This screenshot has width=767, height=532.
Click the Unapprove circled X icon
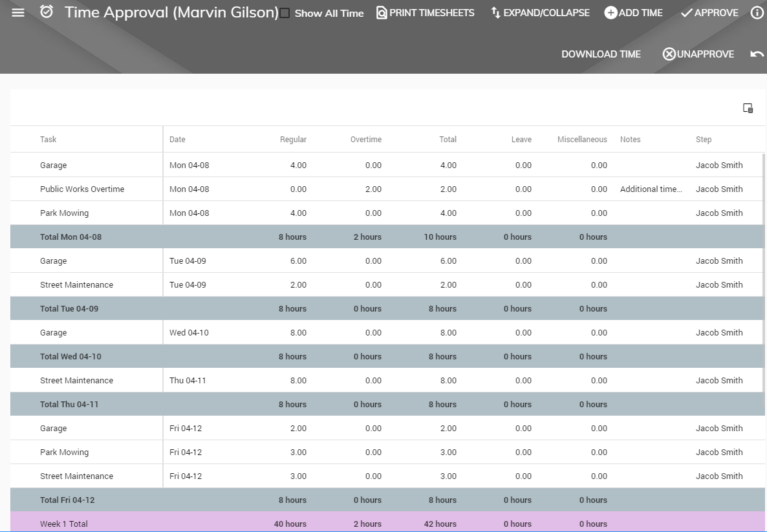pyautogui.click(x=669, y=54)
